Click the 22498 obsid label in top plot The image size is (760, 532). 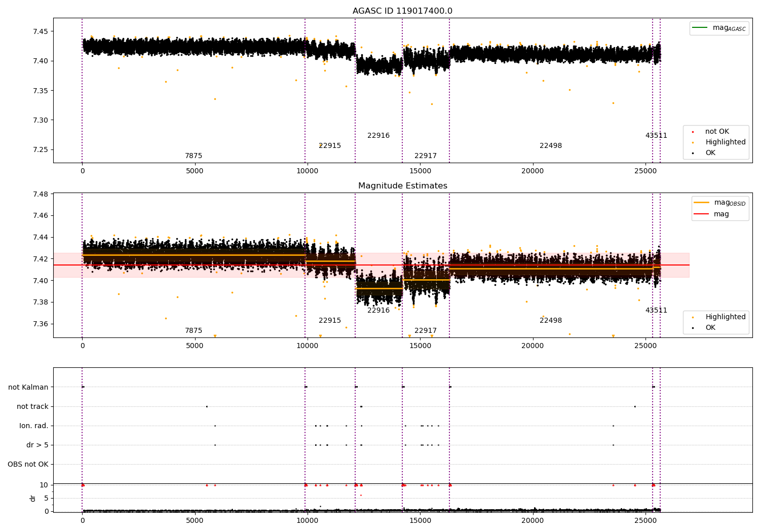point(551,146)
